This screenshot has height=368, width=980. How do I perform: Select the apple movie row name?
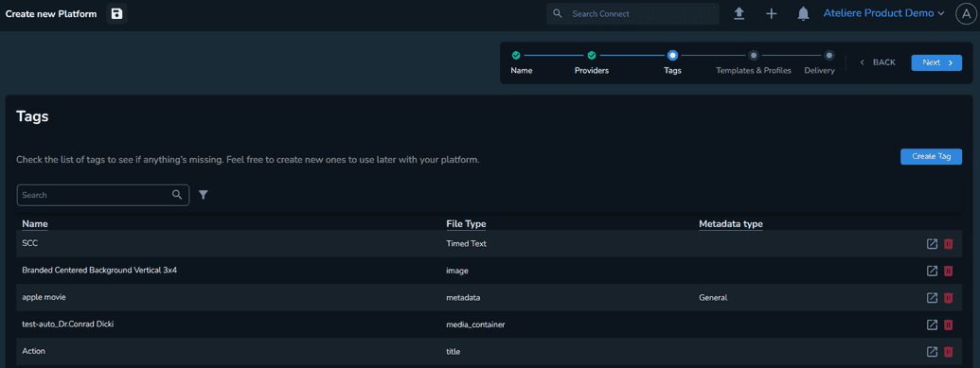click(x=44, y=298)
